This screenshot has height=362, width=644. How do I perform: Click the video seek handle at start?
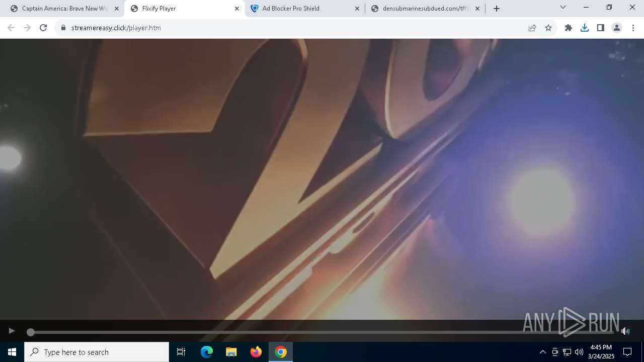point(31,332)
